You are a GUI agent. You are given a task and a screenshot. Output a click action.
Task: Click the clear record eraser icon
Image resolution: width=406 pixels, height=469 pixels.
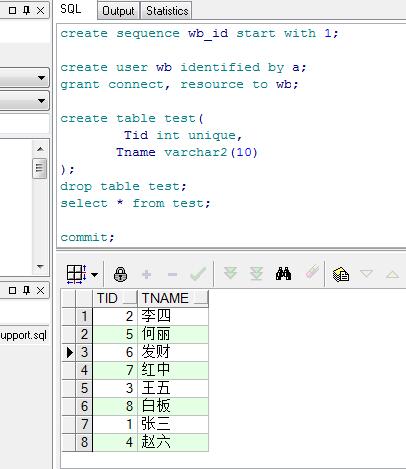coord(312,273)
